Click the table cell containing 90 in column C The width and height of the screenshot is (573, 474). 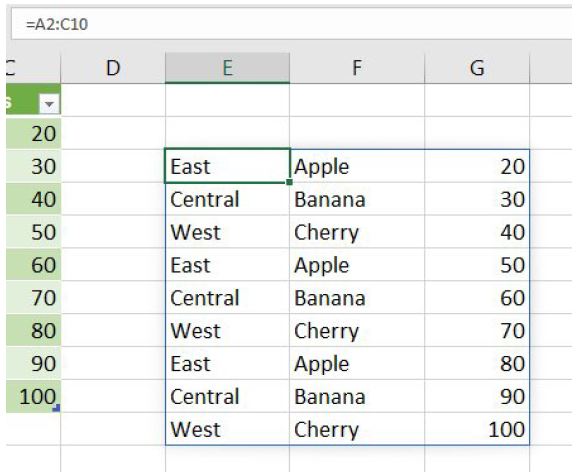33,363
